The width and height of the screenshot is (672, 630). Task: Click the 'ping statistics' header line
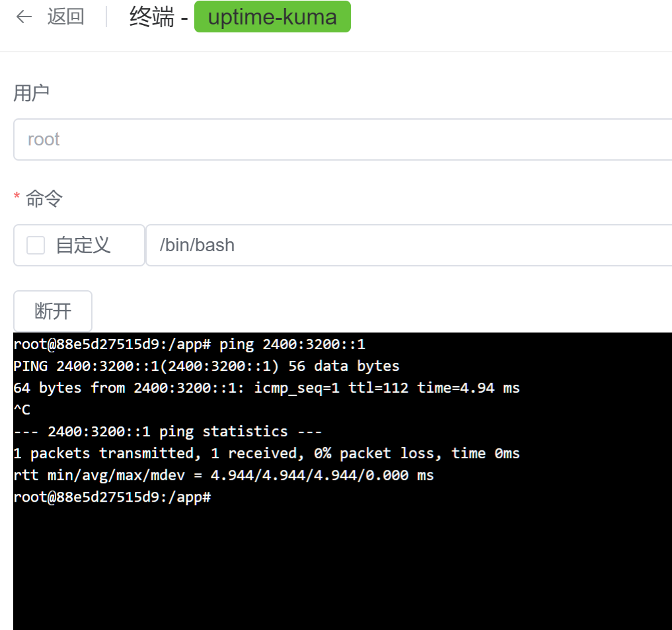(168, 432)
